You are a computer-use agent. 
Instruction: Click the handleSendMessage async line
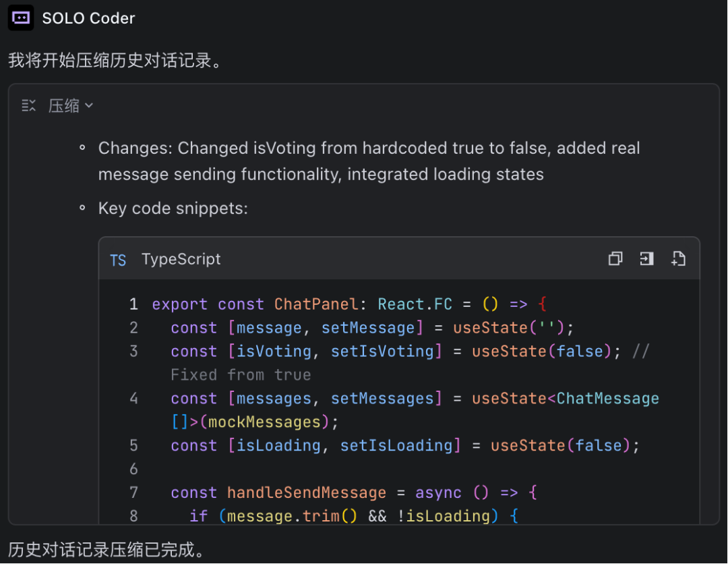pos(355,492)
